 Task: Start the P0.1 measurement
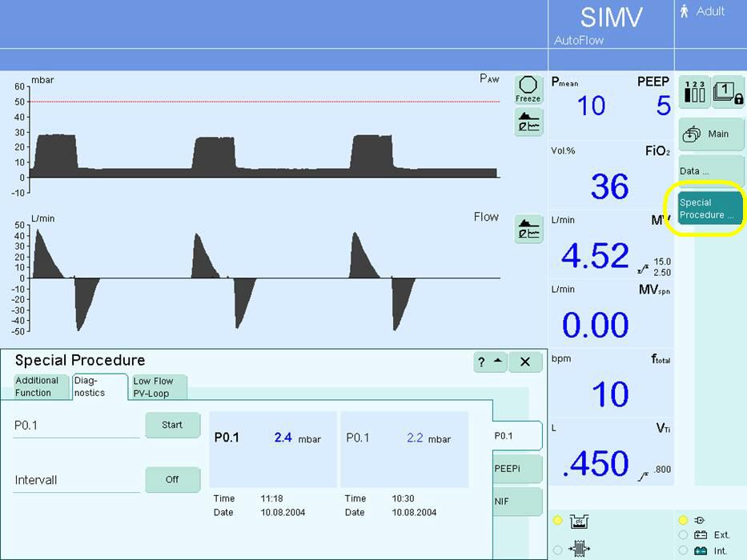tap(172, 425)
